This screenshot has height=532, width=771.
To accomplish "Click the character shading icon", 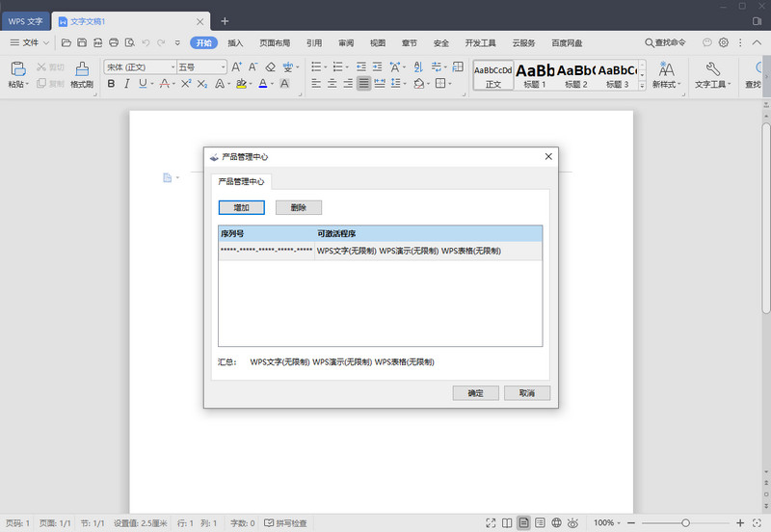I will point(284,84).
